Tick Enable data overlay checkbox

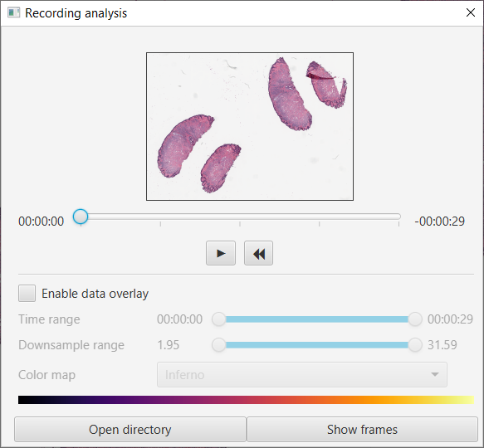(x=27, y=293)
